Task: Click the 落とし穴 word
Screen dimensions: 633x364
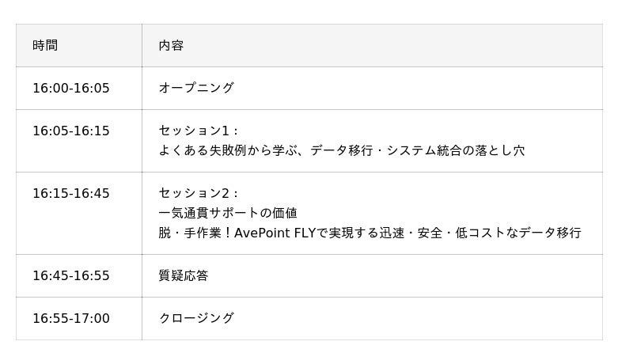Action: (x=500, y=150)
